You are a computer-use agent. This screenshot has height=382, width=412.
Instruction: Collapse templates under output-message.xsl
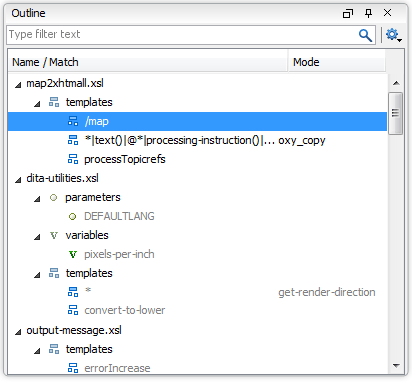37,351
